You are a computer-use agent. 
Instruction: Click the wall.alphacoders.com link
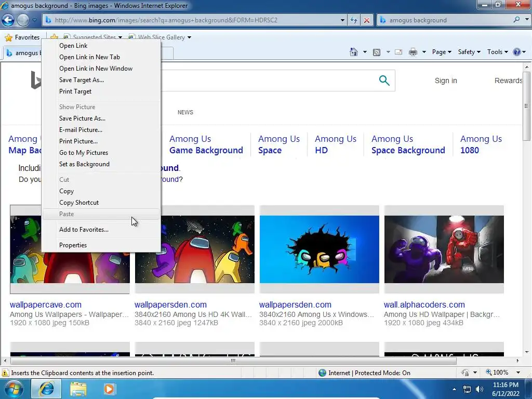(424, 304)
